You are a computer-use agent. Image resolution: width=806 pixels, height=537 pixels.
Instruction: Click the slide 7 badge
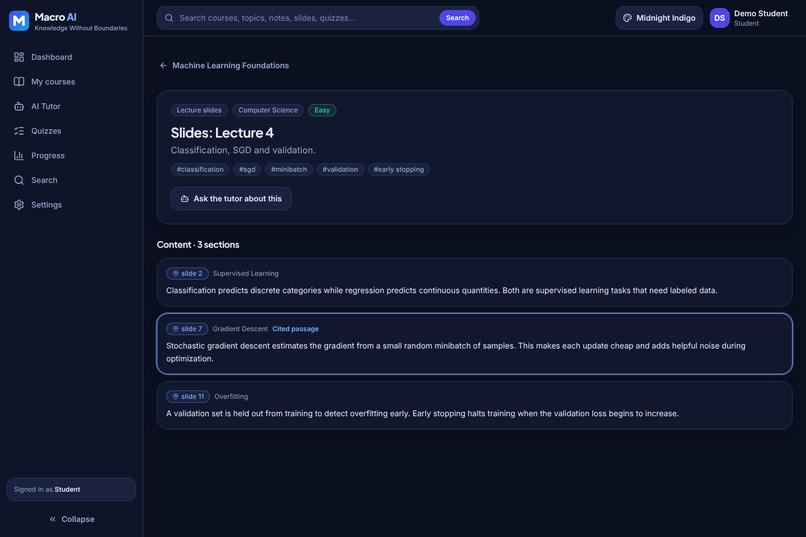187,329
